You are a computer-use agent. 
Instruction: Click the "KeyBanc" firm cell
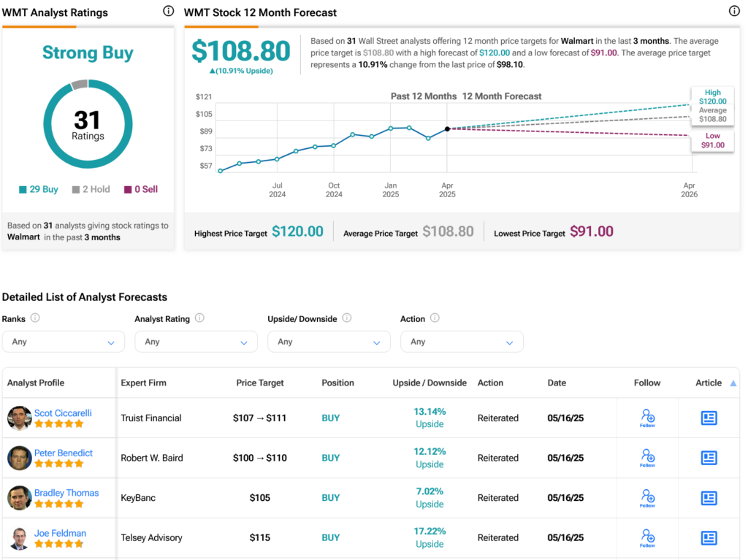pyautogui.click(x=138, y=498)
